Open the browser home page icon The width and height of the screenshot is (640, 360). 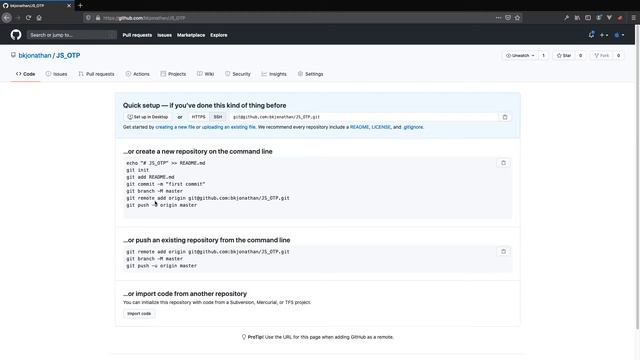[x=39, y=18]
